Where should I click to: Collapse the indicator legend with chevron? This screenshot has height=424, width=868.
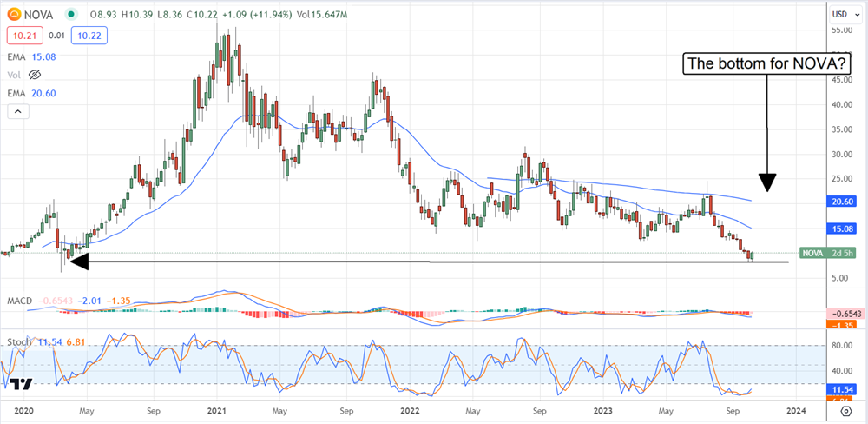coord(16,112)
